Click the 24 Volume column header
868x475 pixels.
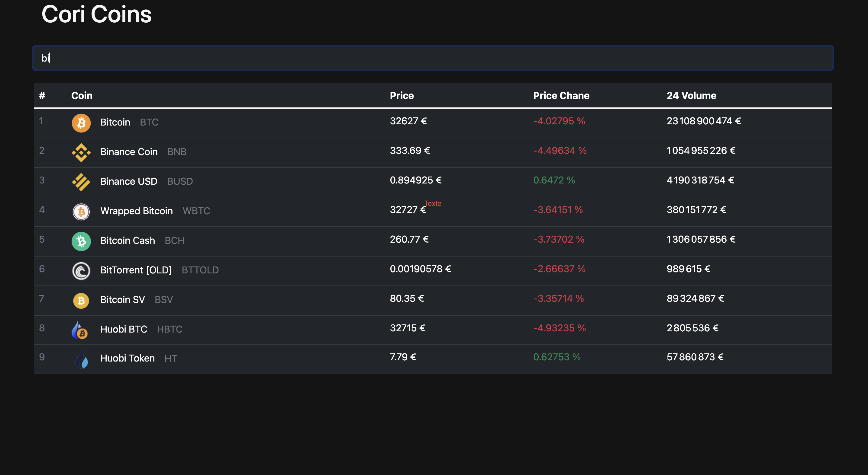point(691,96)
